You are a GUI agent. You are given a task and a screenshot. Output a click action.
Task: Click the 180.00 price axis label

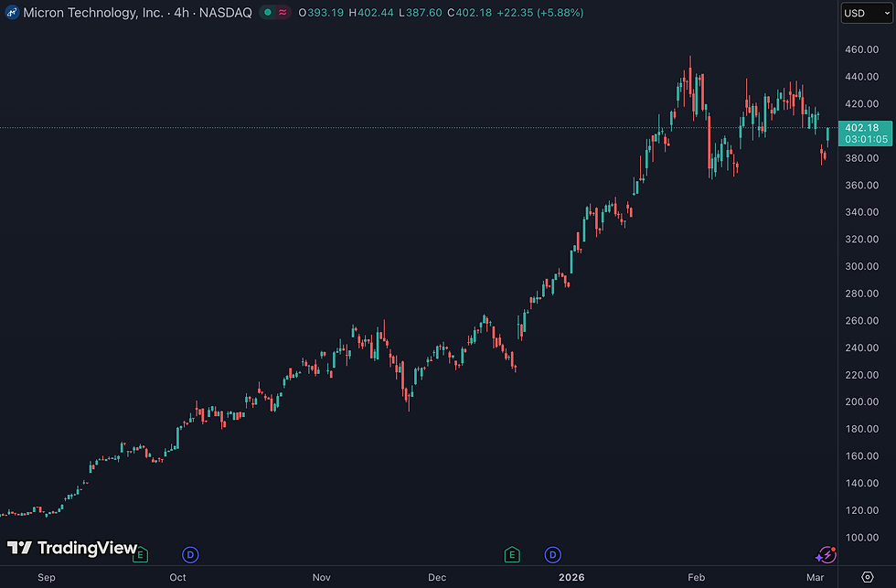pyautogui.click(x=861, y=429)
